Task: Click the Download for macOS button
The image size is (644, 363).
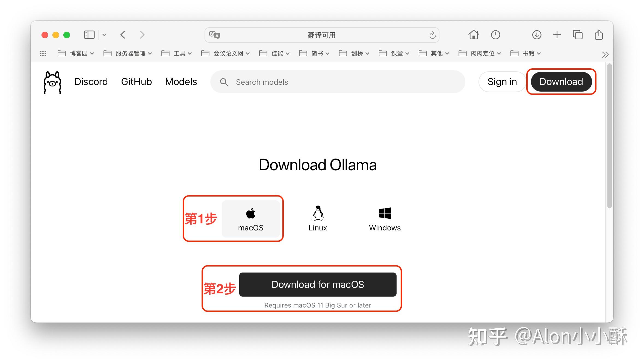Action: tap(318, 285)
